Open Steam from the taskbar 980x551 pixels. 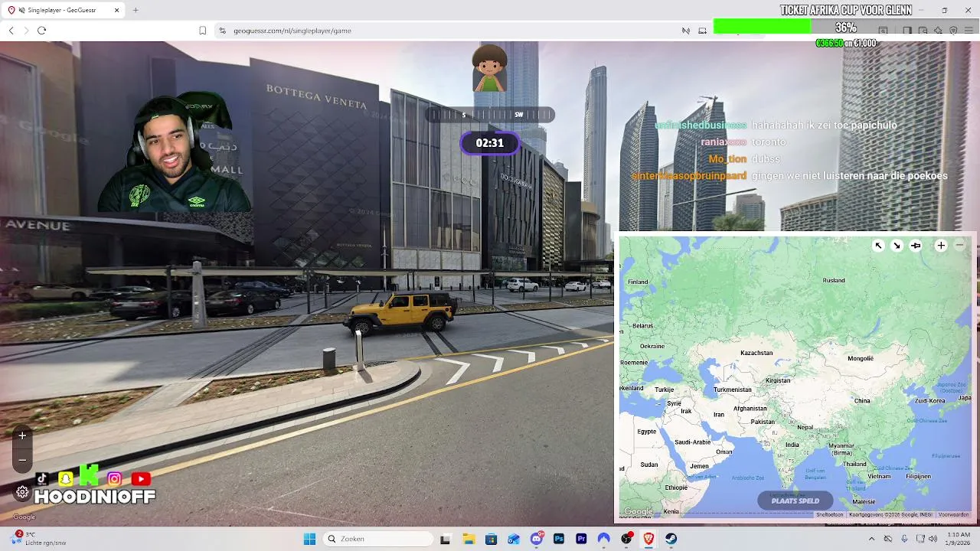click(x=671, y=539)
